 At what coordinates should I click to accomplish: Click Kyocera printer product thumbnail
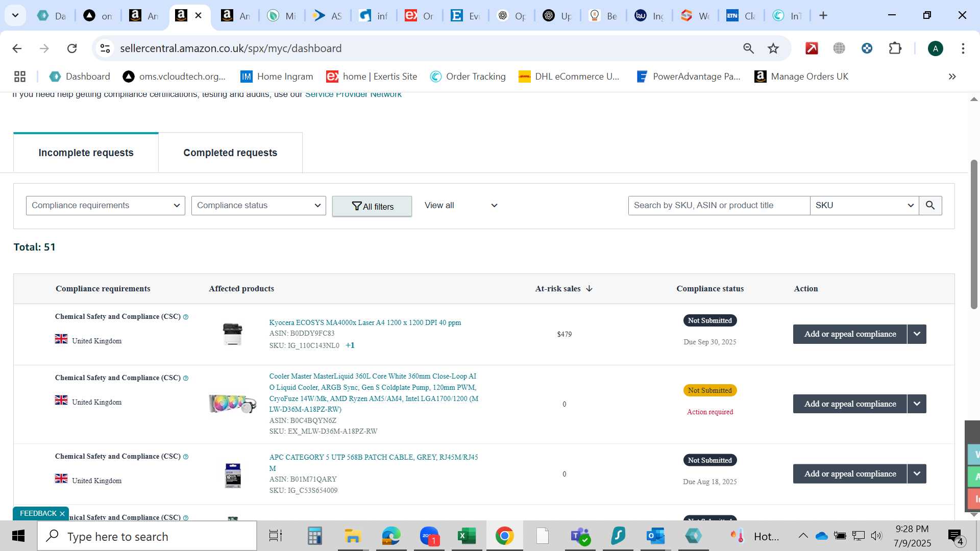point(233,334)
